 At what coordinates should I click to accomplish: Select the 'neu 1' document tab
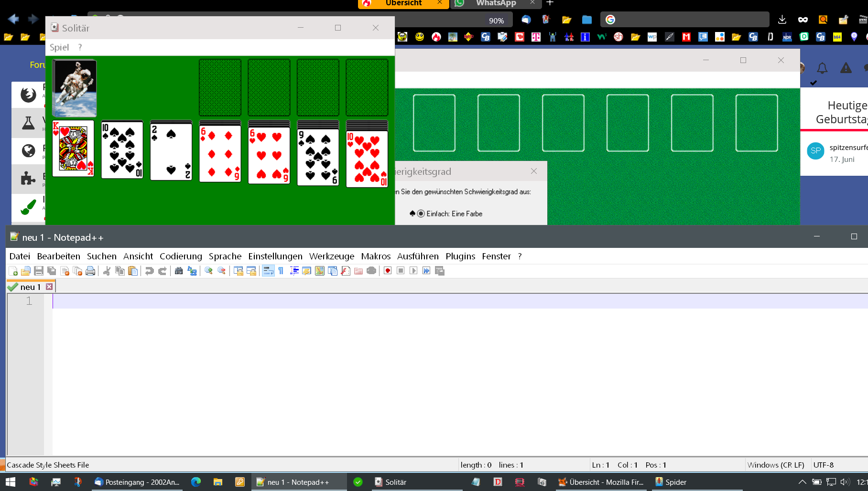[x=30, y=287]
